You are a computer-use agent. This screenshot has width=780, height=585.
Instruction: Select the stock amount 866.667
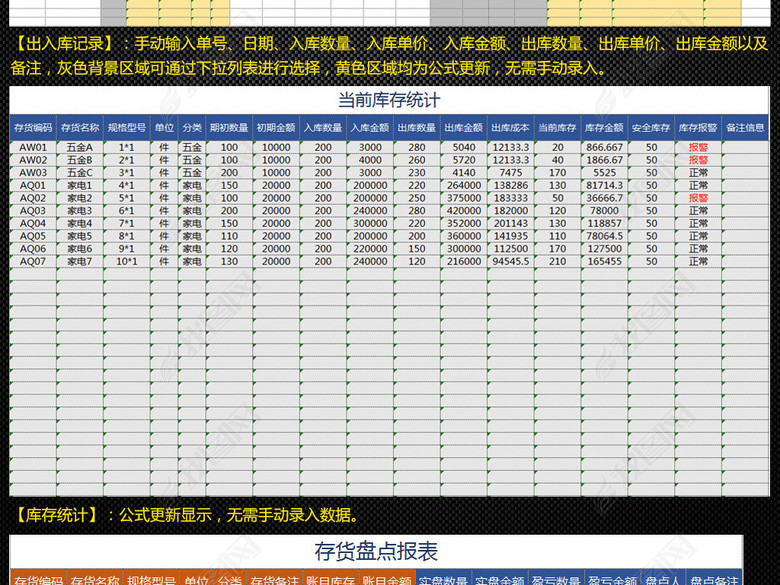coord(604,147)
